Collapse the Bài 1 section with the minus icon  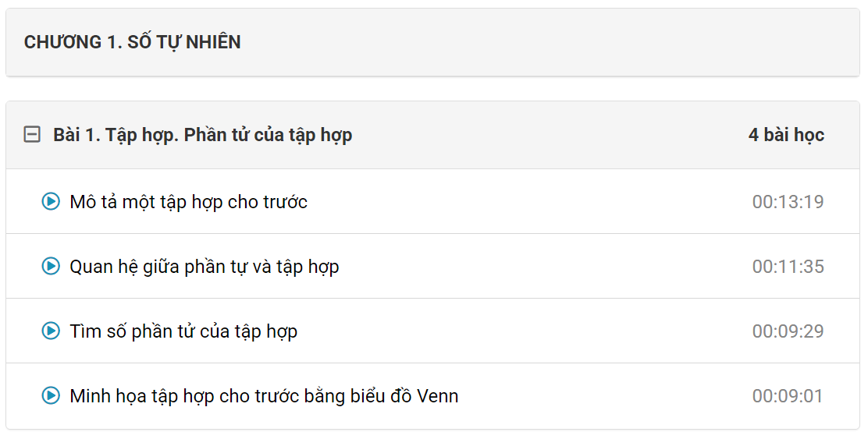pyautogui.click(x=32, y=135)
